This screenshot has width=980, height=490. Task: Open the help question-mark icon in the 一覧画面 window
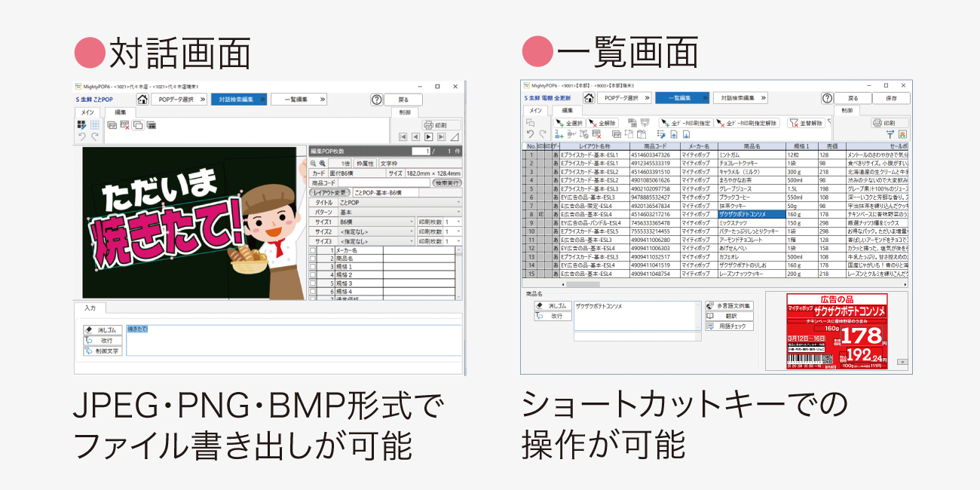827,98
